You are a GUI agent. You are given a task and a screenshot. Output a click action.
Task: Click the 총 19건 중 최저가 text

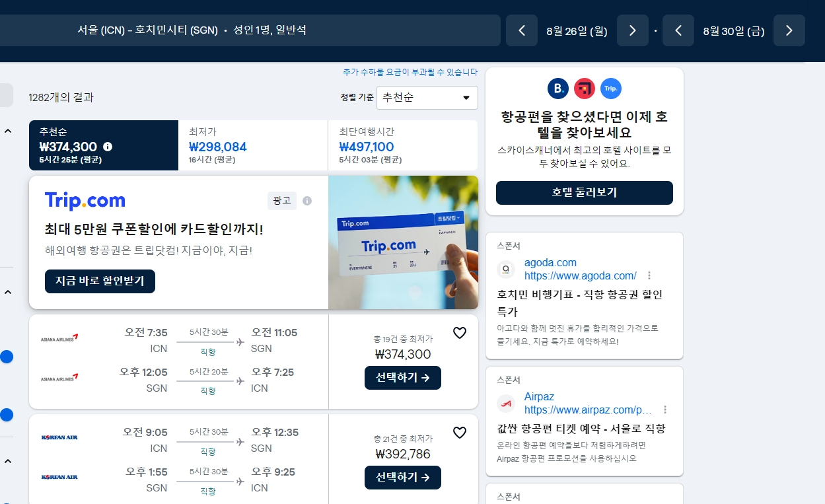click(403, 339)
